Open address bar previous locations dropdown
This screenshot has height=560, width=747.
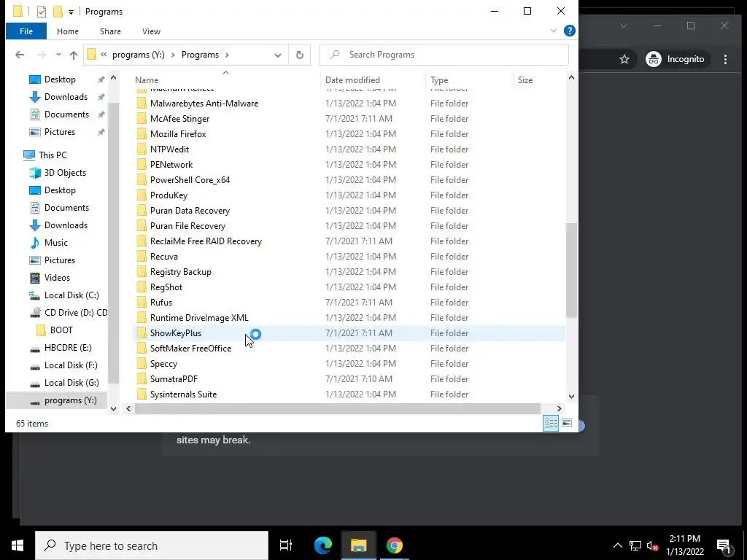coord(278,55)
